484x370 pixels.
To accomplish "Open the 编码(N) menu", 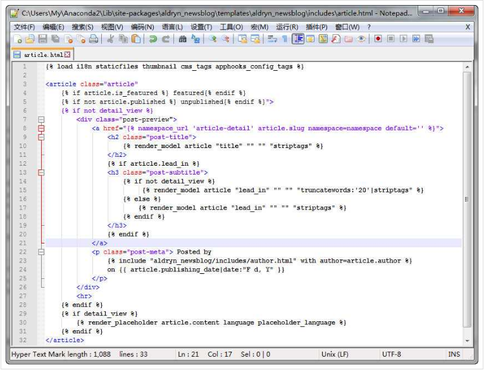I will click(142, 27).
